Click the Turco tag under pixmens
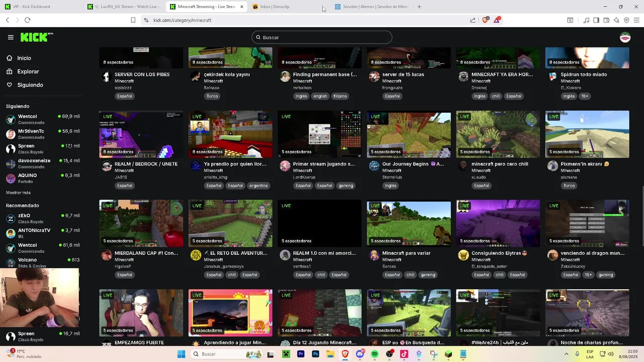Screen dimensions: 644x362 (x=569, y=186)
